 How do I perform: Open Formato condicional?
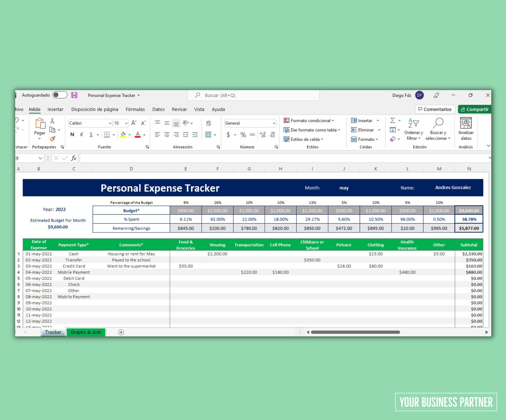pos(309,121)
